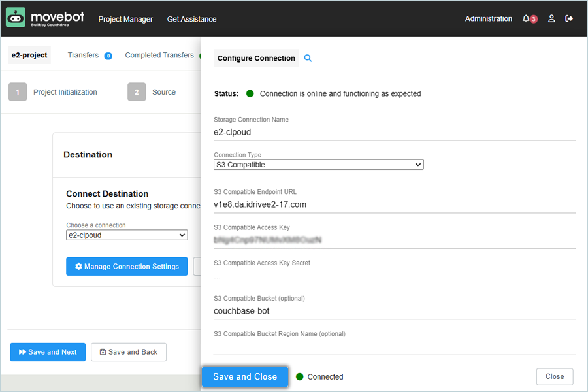Screen dimensions: 588x392
Task: Click the Storage Connection Name field
Action: click(x=395, y=132)
